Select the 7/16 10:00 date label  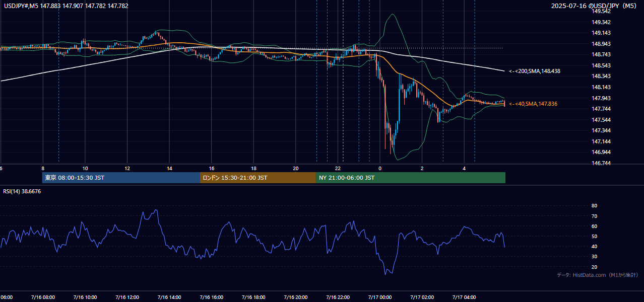coord(85,297)
